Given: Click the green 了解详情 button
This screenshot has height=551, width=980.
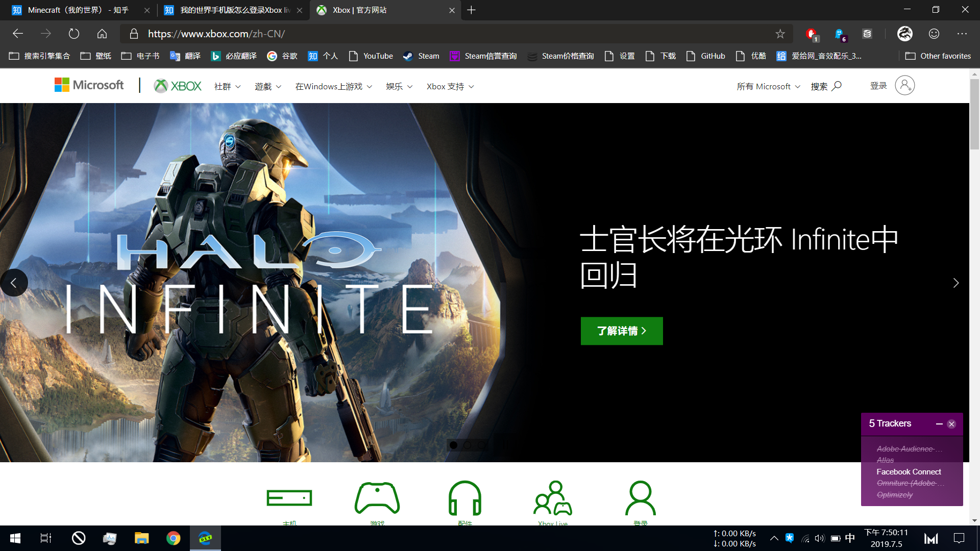Looking at the screenshot, I should [622, 331].
